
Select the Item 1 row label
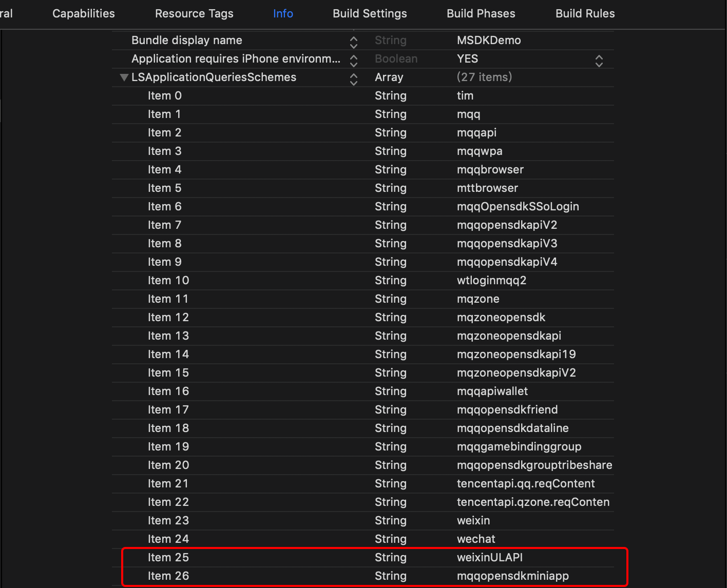[164, 114]
